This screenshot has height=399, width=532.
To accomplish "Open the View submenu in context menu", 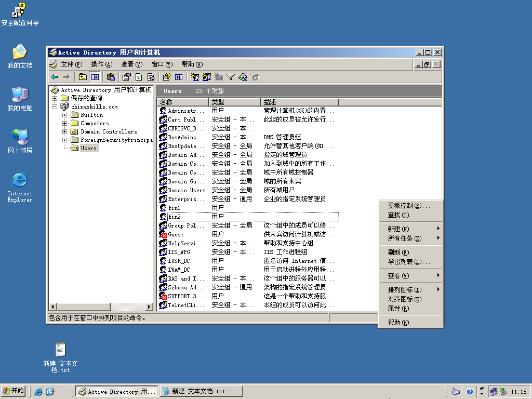I will [410, 276].
